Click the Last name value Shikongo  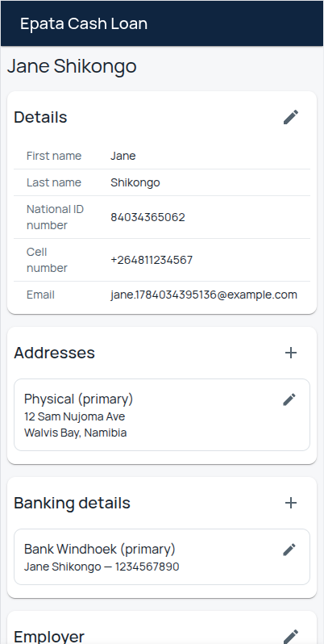point(135,182)
